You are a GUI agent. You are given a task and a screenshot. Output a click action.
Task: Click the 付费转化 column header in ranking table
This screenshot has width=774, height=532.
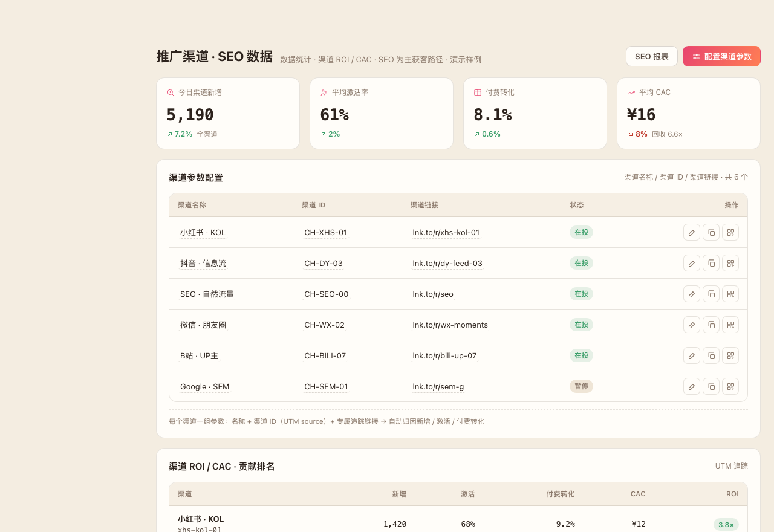pos(561,494)
